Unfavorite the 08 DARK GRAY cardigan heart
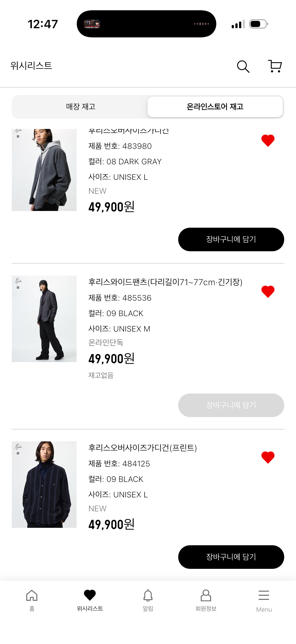The width and height of the screenshot is (296, 644). (x=268, y=140)
